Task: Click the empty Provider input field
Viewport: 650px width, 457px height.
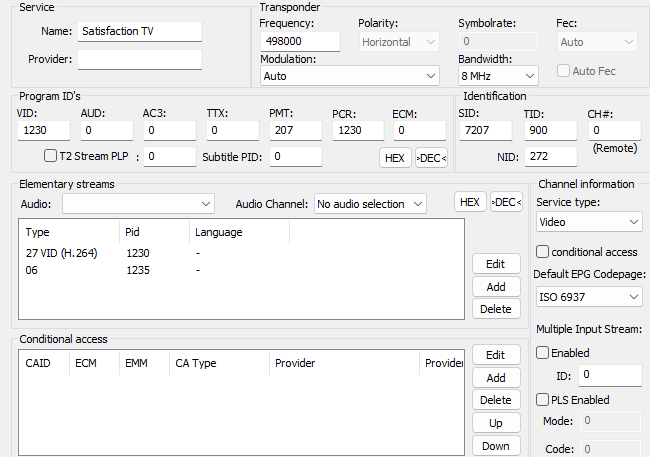Action: tap(140, 59)
